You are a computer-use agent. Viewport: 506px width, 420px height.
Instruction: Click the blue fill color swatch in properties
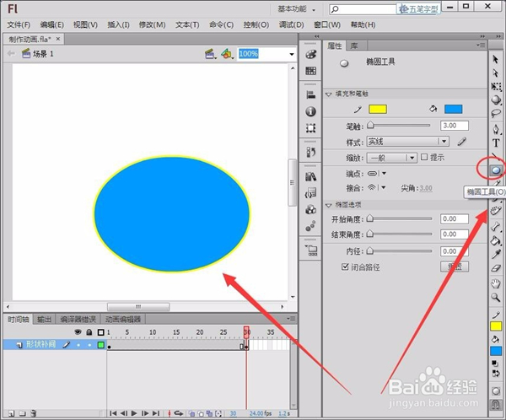tap(453, 109)
